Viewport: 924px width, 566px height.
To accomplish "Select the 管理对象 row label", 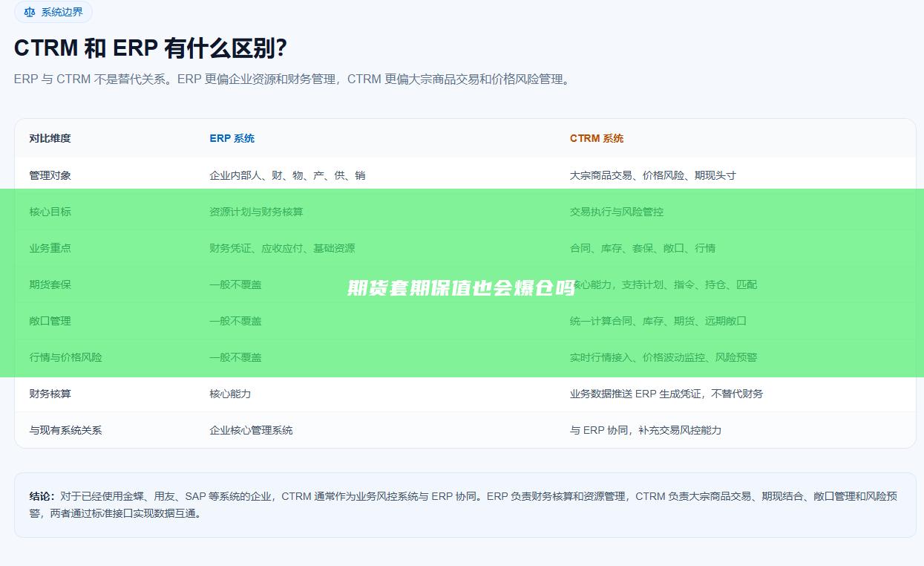I will (50, 175).
